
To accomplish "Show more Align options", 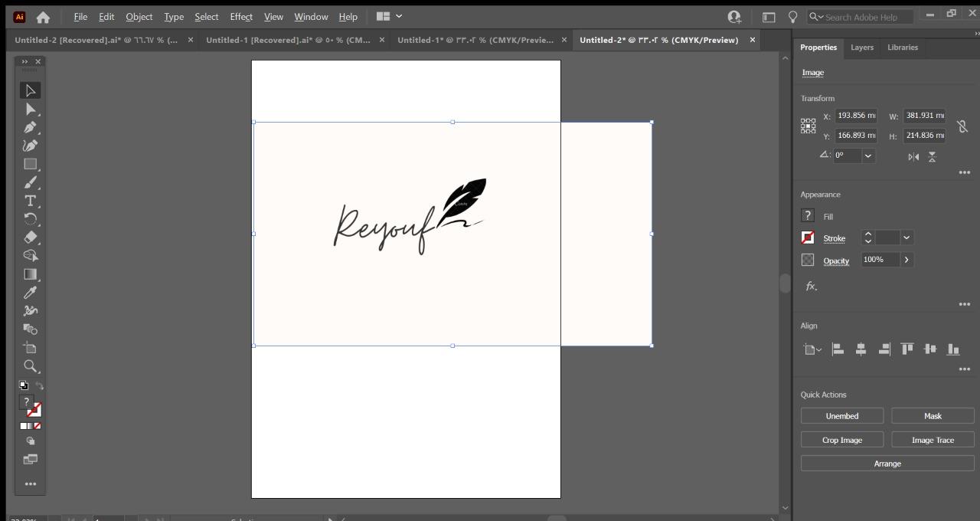I will point(965,369).
